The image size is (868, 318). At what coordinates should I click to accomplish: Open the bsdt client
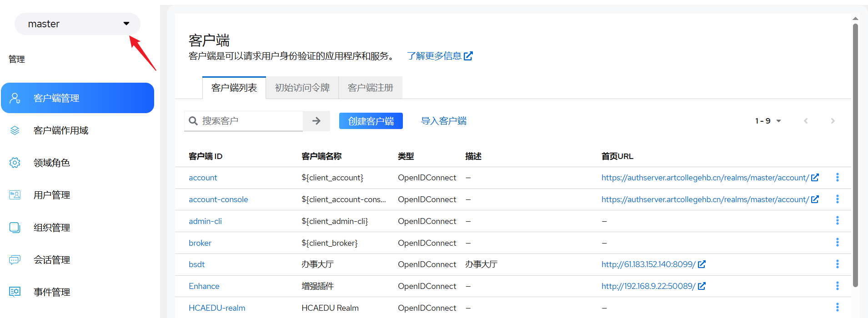[x=197, y=264]
